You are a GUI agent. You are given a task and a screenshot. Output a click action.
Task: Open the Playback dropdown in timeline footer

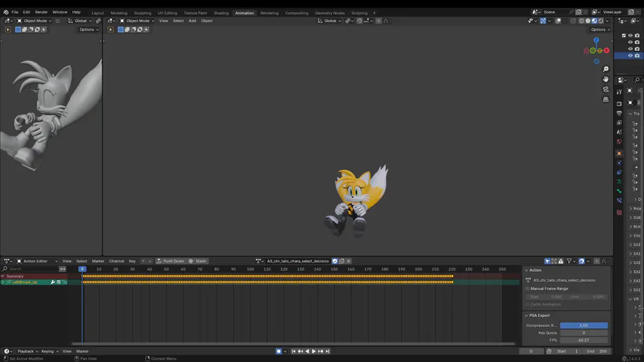27,351
